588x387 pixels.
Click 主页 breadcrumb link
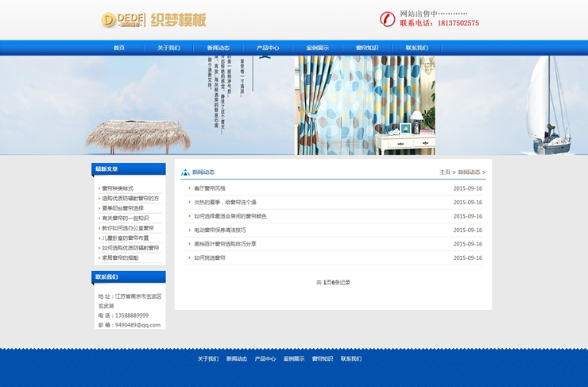point(445,172)
